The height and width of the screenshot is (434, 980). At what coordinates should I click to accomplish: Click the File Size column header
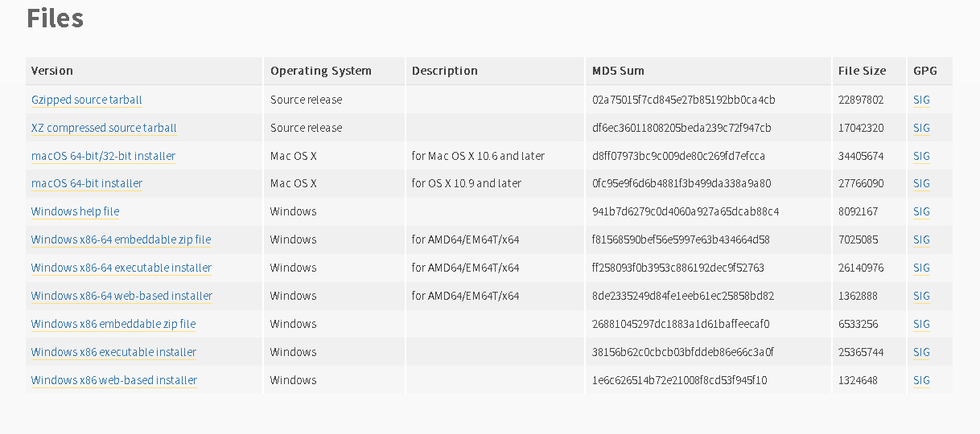[862, 71]
